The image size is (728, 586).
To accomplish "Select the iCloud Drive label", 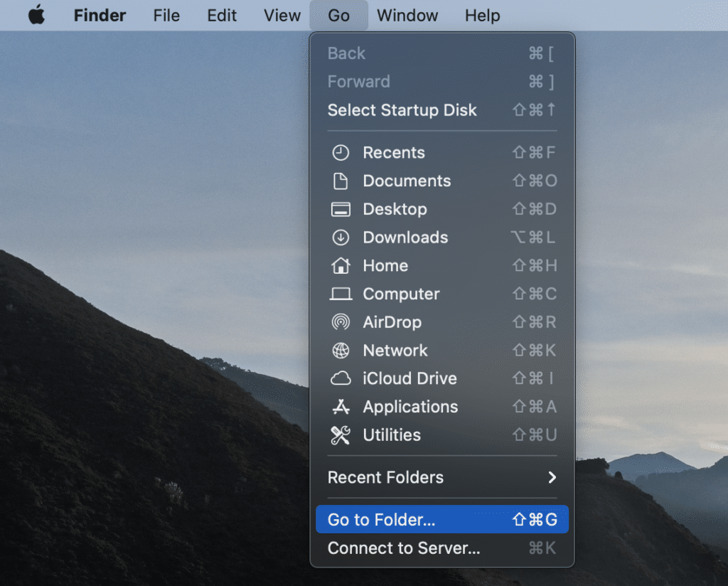I will [x=410, y=378].
